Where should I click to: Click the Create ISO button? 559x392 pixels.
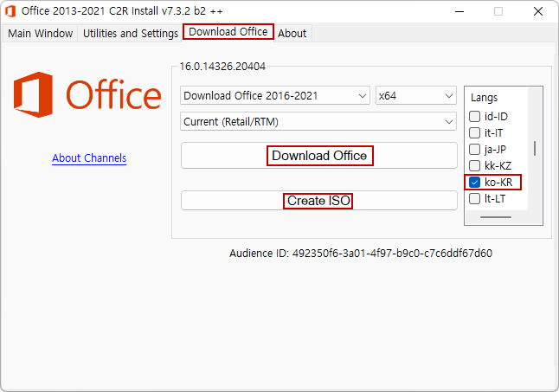coord(319,200)
